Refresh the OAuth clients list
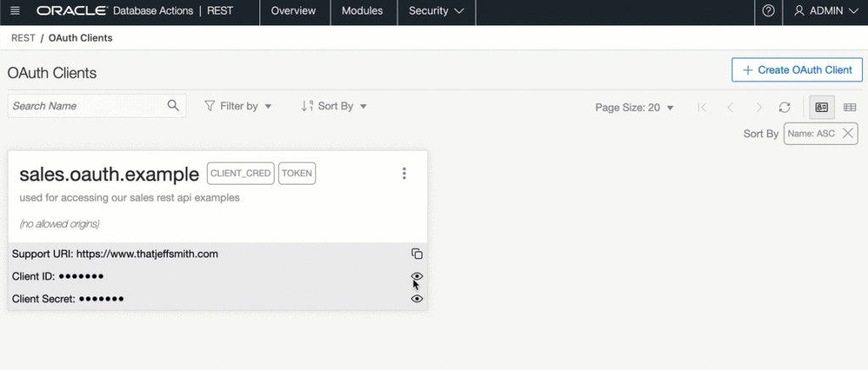The height and width of the screenshot is (370, 868). (x=785, y=108)
